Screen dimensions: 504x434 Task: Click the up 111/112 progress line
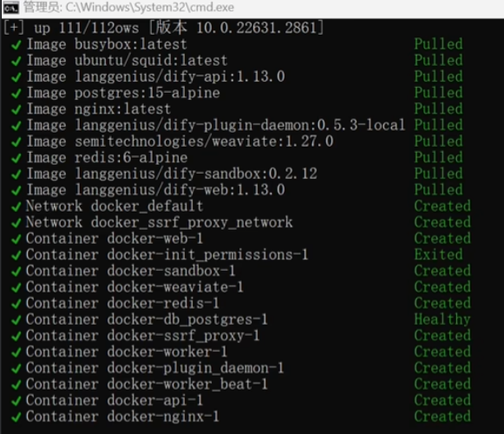pyautogui.click(x=163, y=28)
